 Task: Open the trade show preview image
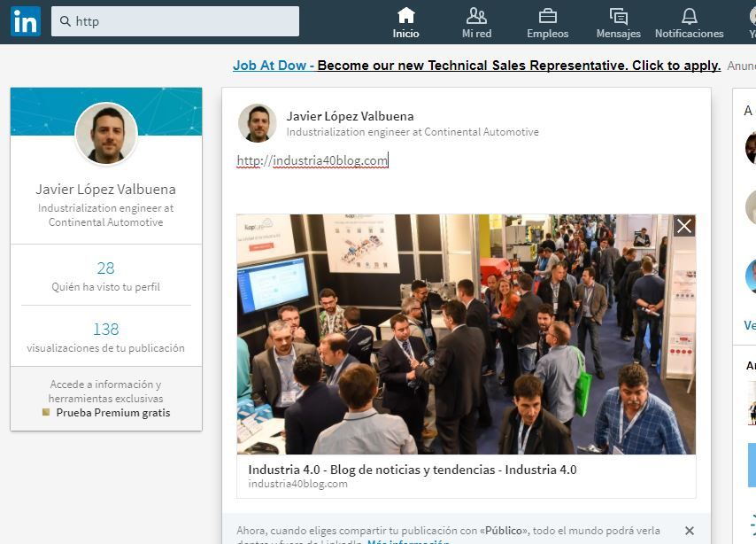coord(466,334)
